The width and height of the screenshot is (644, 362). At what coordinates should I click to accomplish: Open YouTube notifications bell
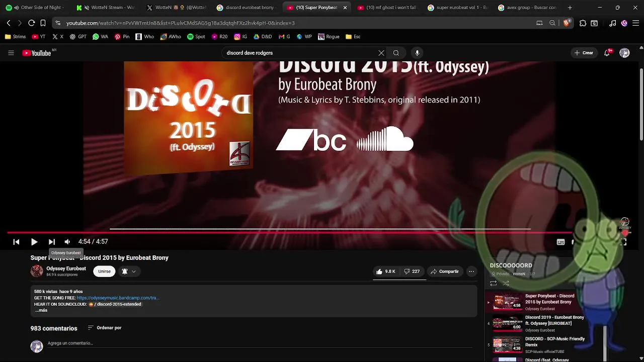[607, 53]
